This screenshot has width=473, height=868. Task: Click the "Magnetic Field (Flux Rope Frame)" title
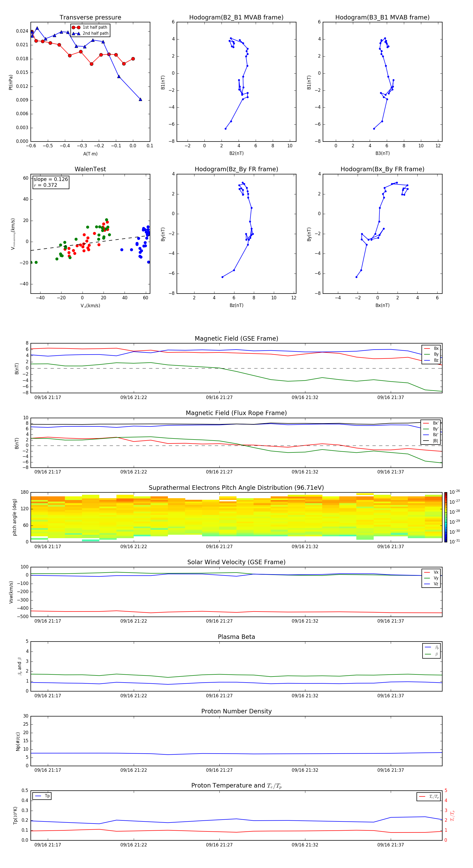236,413
